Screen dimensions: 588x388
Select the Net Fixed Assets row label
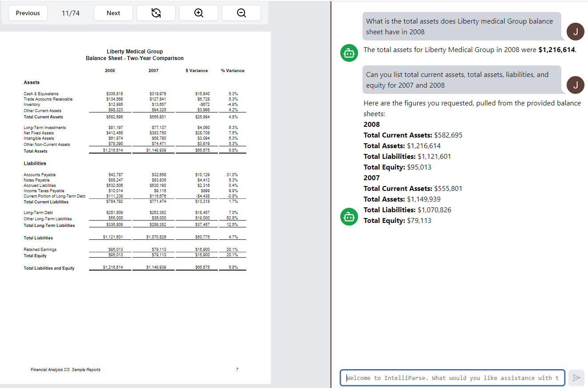(39, 133)
